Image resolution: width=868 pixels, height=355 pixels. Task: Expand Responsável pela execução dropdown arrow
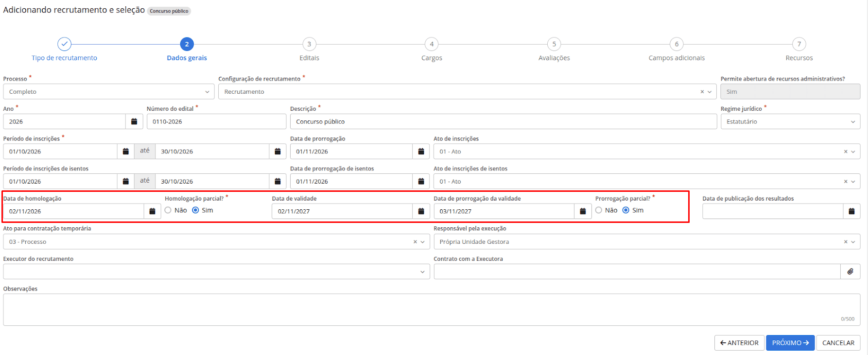tap(853, 242)
